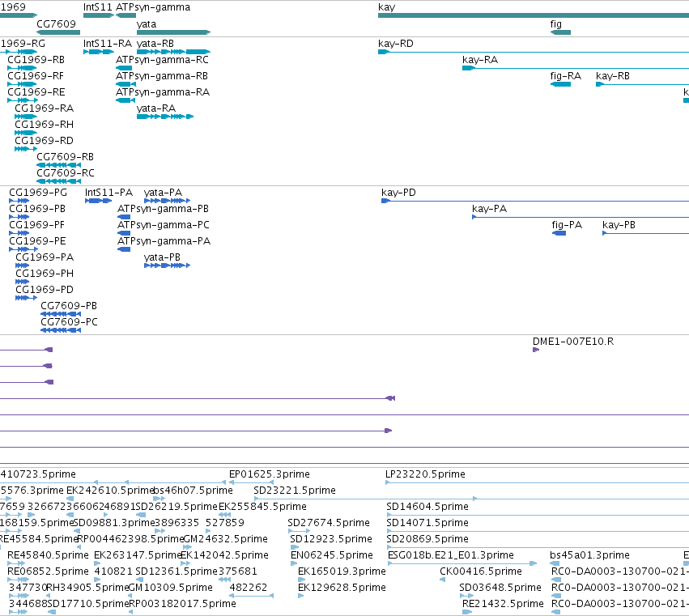Click EST CK00416.5prime label
Image resolution: width=689 pixels, height=616 pixels.
[481, 571]
